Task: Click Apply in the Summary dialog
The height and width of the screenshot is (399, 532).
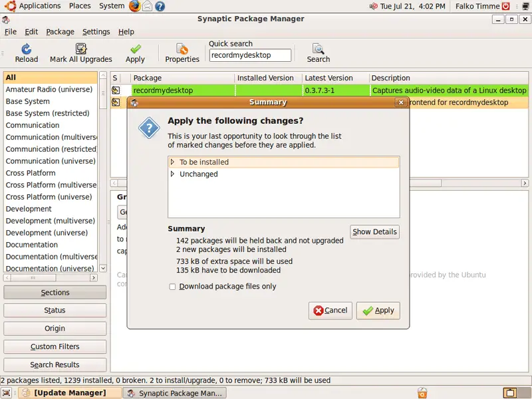Action: click(378, 311)
